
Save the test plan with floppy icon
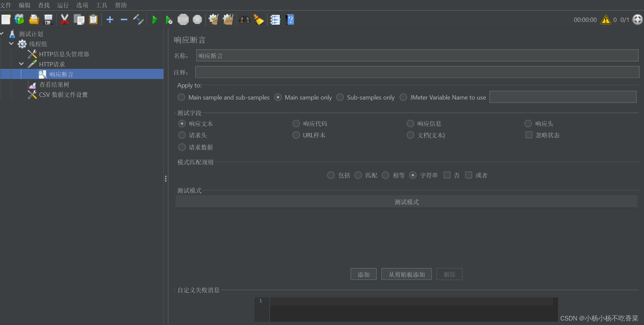coord(48,20)
